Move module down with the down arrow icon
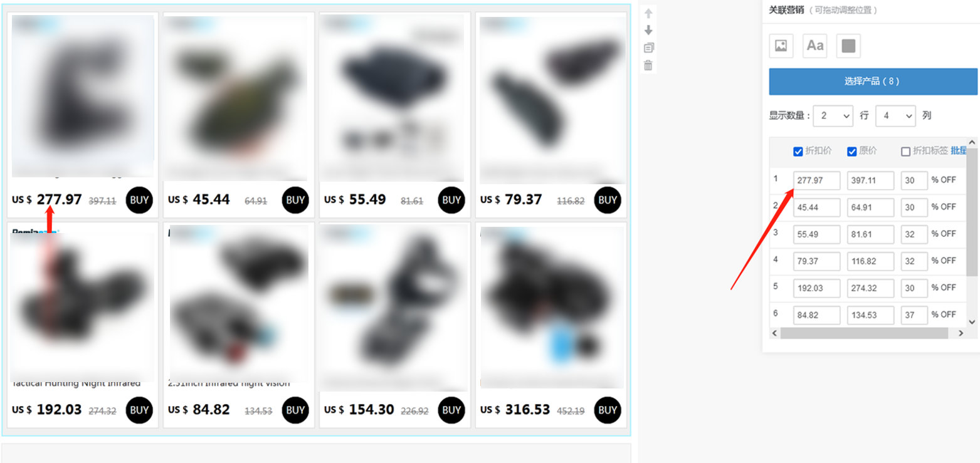This screenshot has width=980, height=463. point(648,30)
